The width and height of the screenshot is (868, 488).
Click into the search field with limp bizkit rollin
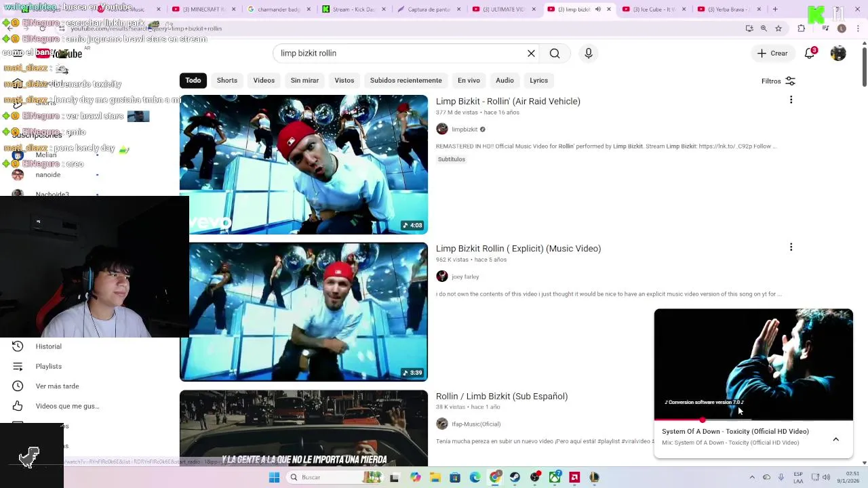click(x=400, y=54)
